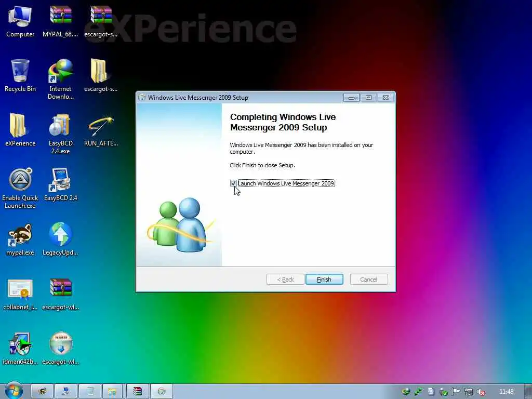Image resolution: width=532 pixels, height=399 pixels.
Task: Select EasyBCD 2.4.exe installer icon
Action: pos(60,134)
